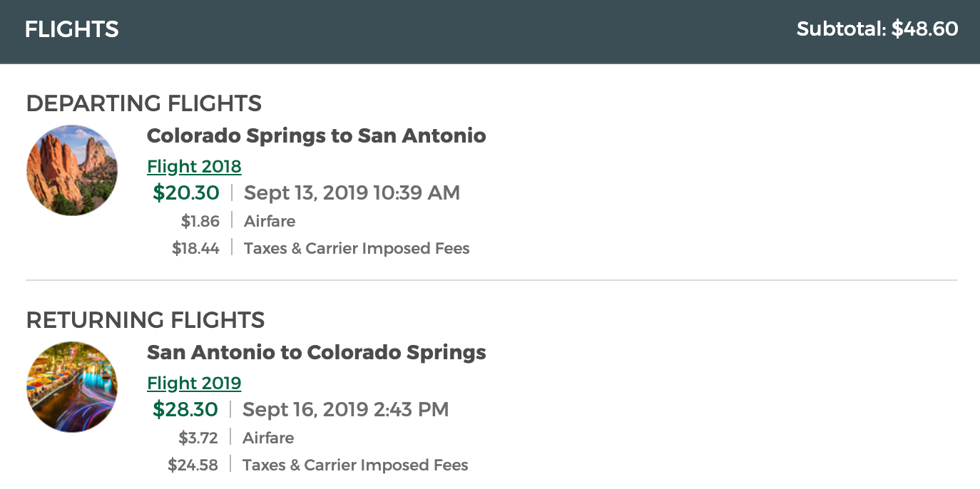Click the Sept 13, 2019 10:39 AM date
This screenshot has height=489, width=980.
click(x=352, y=192)
